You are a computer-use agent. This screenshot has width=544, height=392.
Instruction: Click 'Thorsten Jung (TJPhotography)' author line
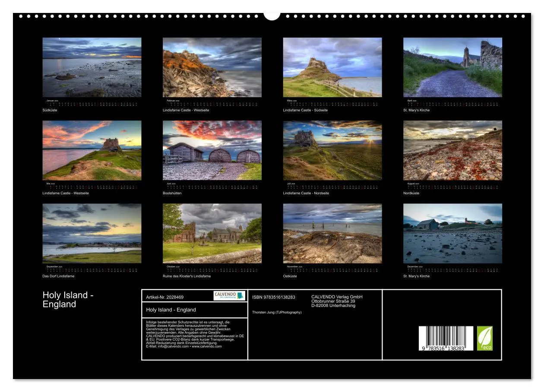277,312
